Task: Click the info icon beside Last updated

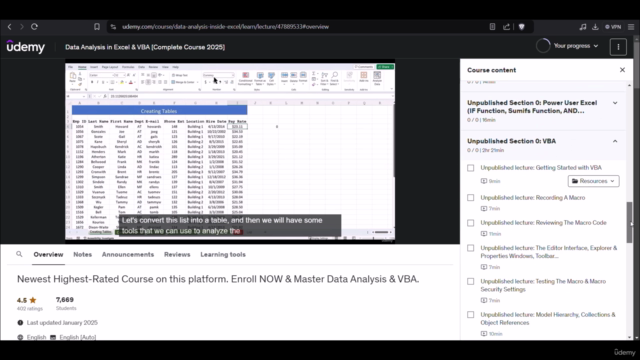Action: point(20,322)
